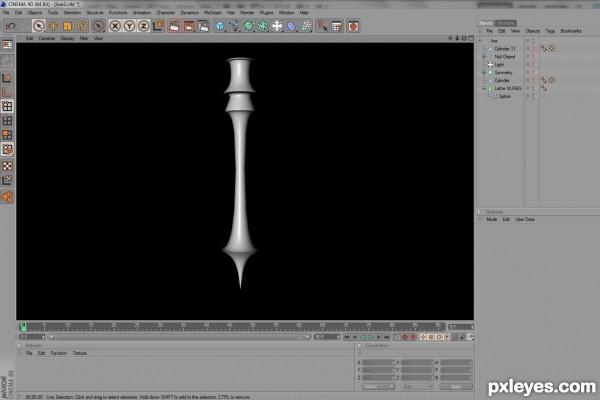Click the globe icon at toolbar end

click(353, 26)
